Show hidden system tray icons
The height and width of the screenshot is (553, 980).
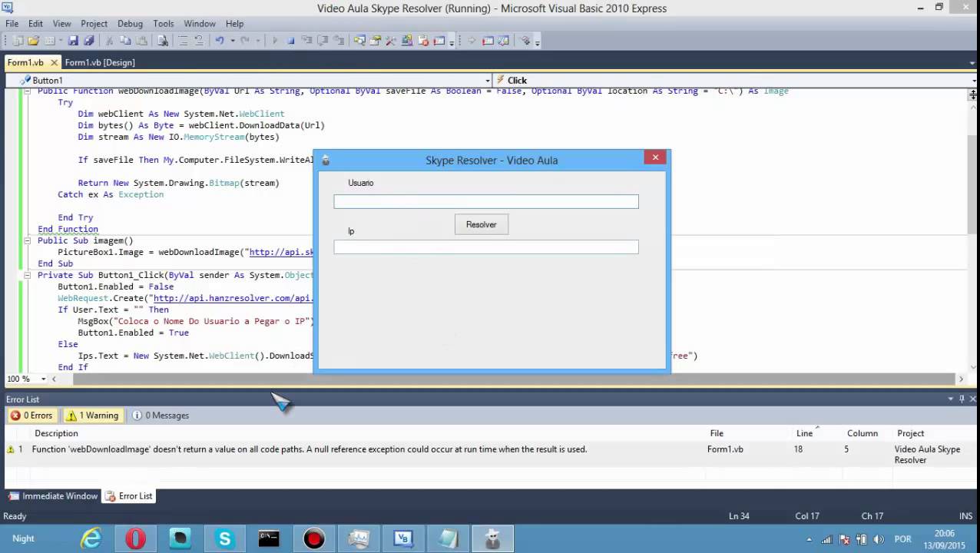point(808,539)
